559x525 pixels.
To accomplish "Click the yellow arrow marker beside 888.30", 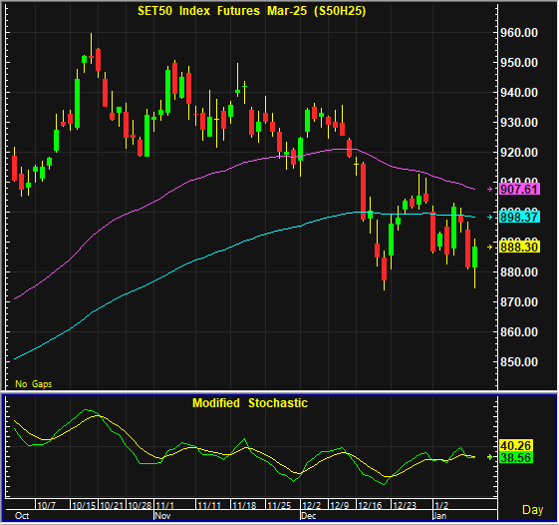I will tap(490, 247).
